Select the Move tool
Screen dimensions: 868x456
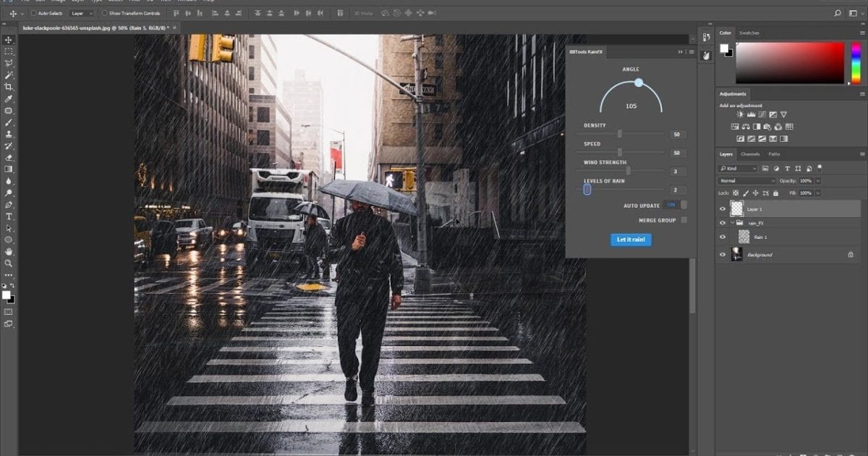point(9,40)
